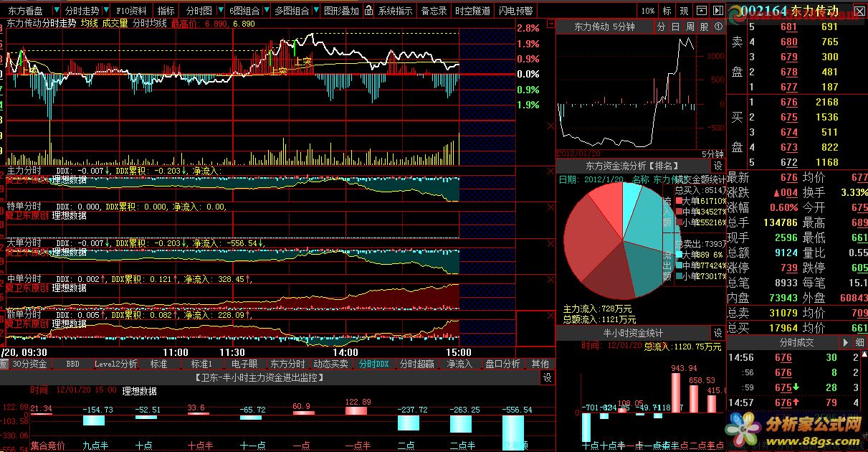Select the 东方分时 tab
This screenshot has height=452, width=868.
pos(287,364)
